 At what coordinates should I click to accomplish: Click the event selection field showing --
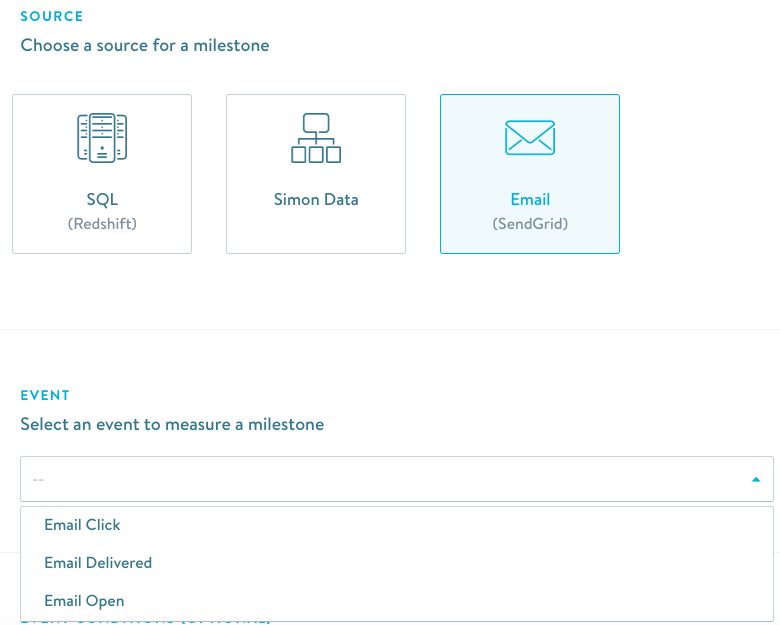(396, 479)
